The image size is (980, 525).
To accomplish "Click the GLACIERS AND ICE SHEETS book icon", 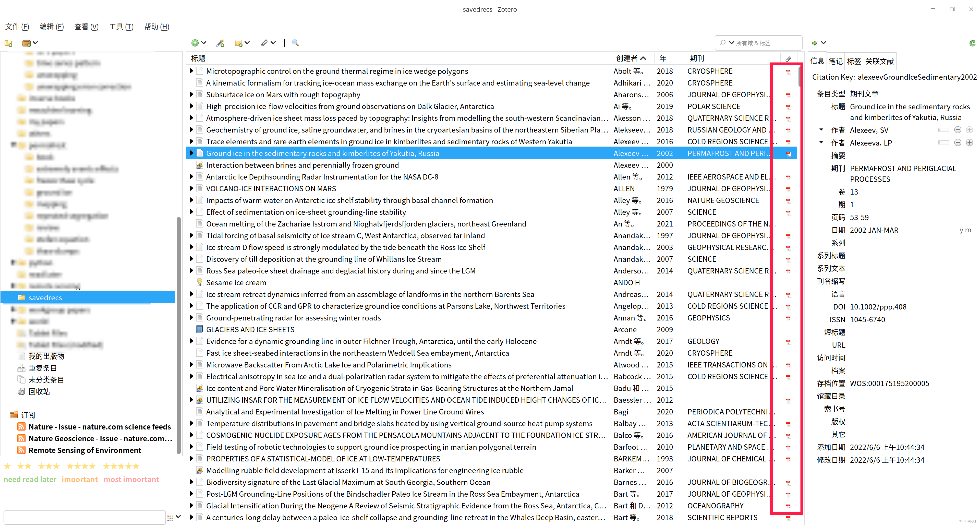I will click(x=199, y=329).
